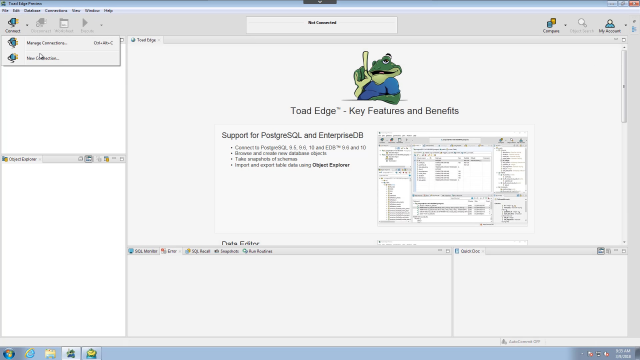Image resolution: width=640 pixels, height=360 pixels.
Task: Click the AutoCommit OFF status indicator
Action: coord(520,341)
